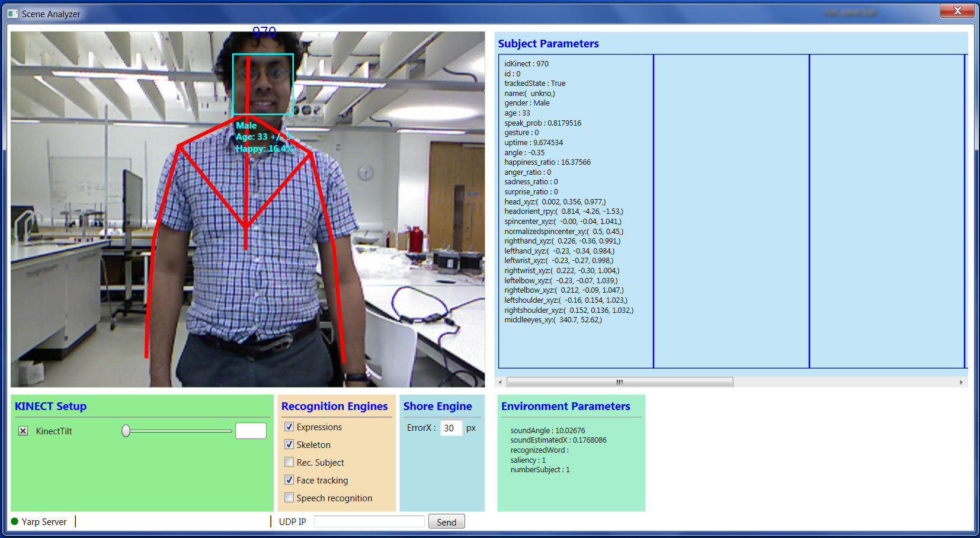Screen dimensions: 980x538
Task: Toggle the KinectTilt checkbox
Action: coord(23,431)
